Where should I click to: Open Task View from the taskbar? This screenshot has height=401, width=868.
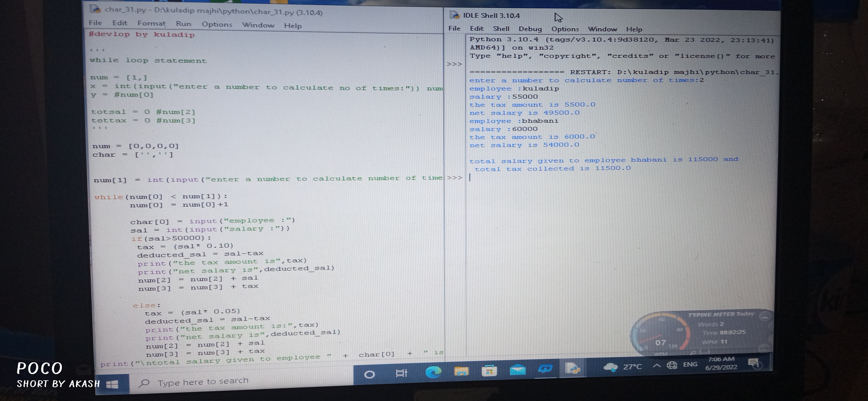click(x=401, y=373)
